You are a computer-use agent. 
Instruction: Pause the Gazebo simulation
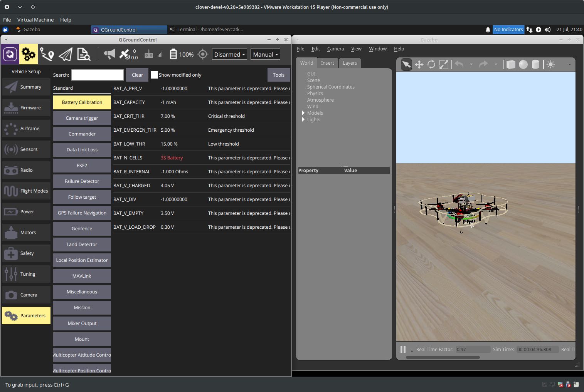tap(403, 349)
